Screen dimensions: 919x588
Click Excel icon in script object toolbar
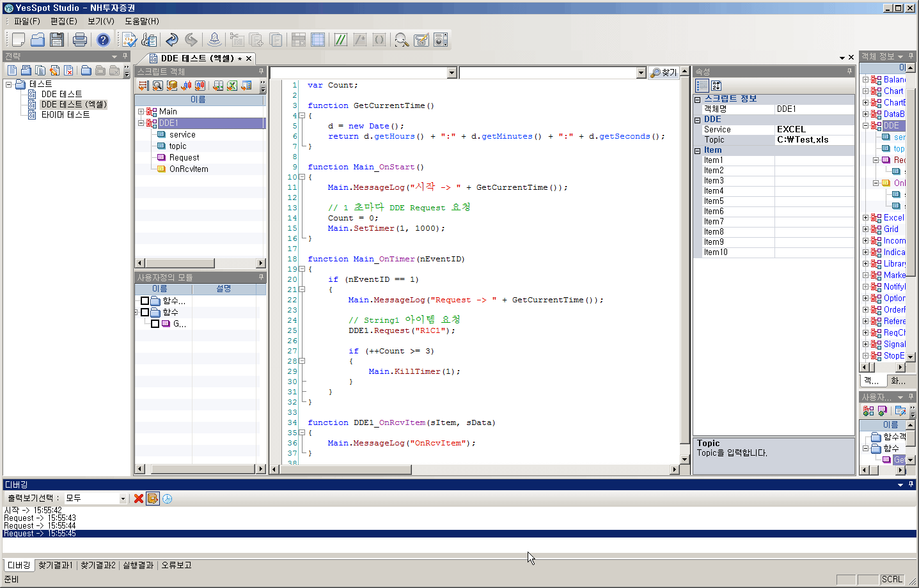[x=232, y=86]
